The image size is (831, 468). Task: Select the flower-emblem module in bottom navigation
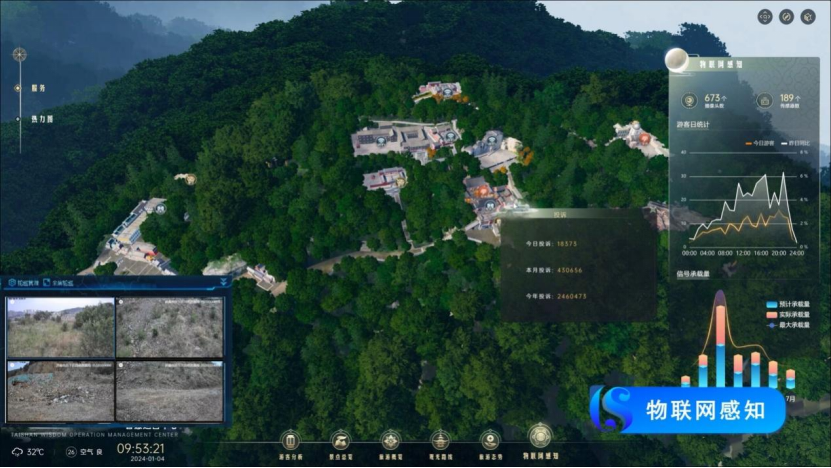point(391,444)
